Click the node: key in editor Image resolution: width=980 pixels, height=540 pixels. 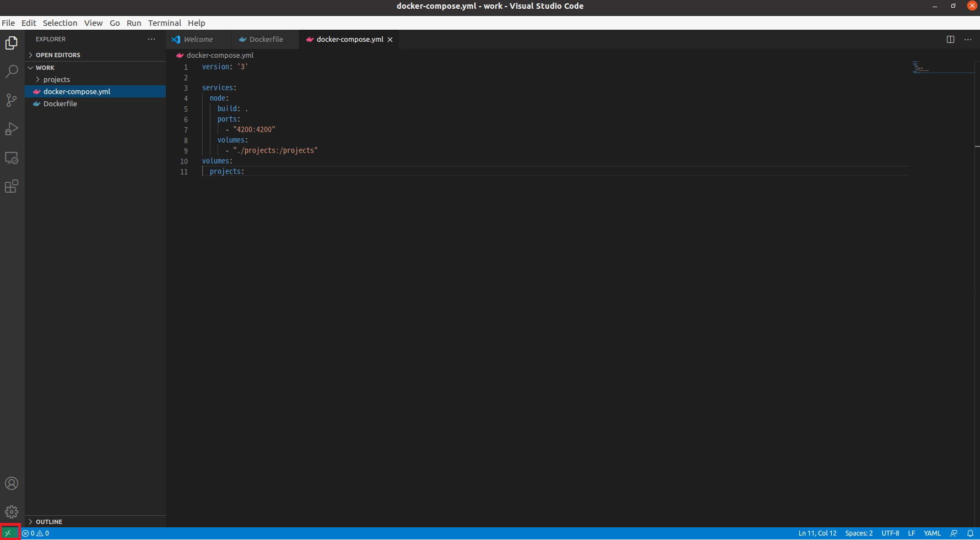pyautogui.click(x=219, y=99)
